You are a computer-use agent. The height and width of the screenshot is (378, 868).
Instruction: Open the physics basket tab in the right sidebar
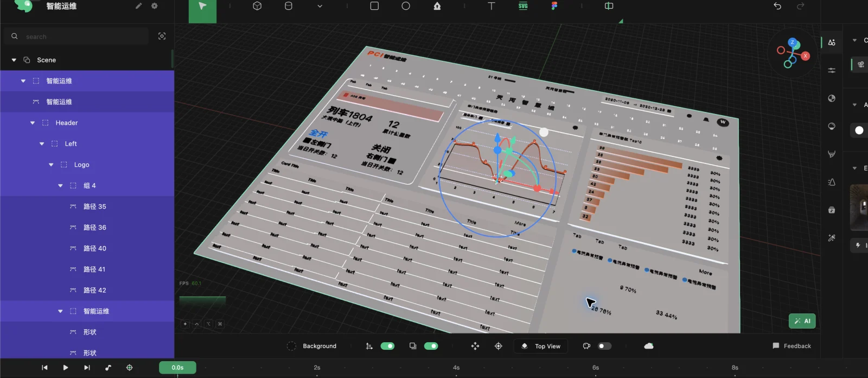(x=832, y=154)
